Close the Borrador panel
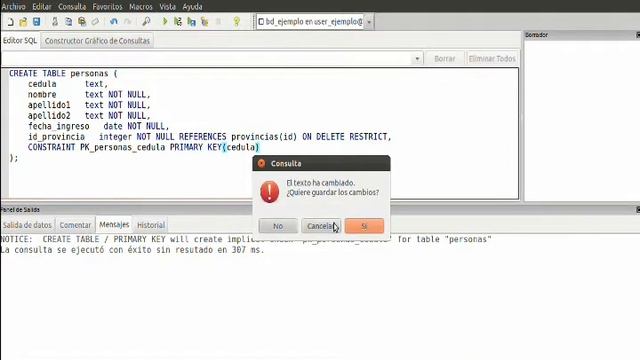This screenshot has width=640, height=360. [x=638, y=35]
